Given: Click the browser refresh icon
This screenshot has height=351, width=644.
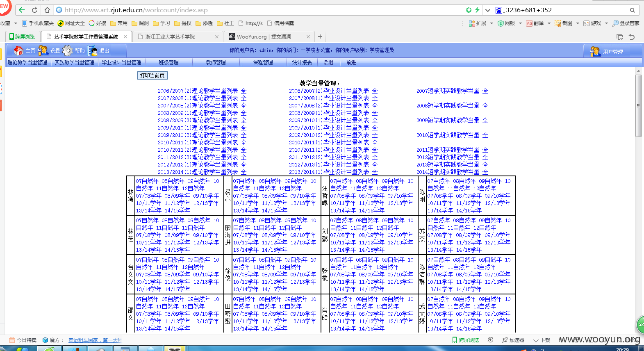Looking at the screenshot, I should pyautogui.click(x=34, y=10).
